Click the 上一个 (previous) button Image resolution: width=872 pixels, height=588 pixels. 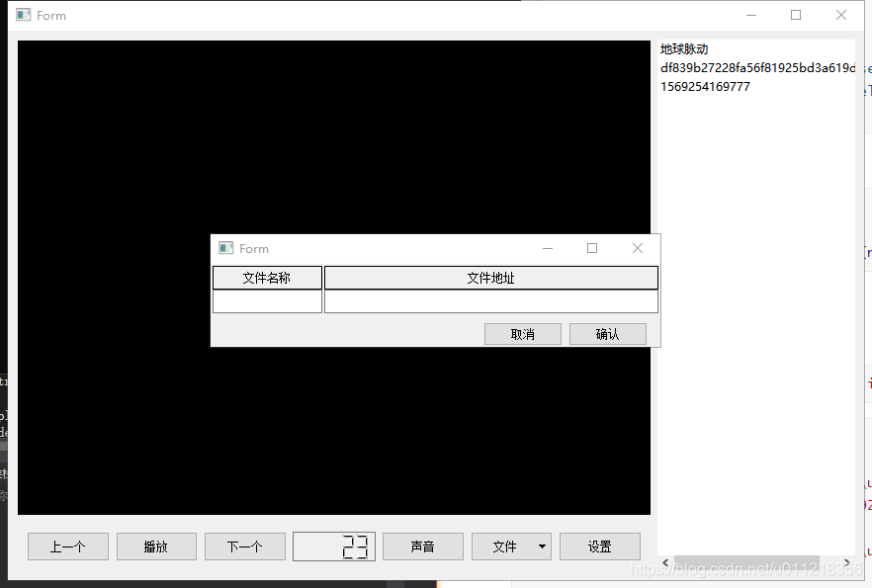(x=68, y=546)
